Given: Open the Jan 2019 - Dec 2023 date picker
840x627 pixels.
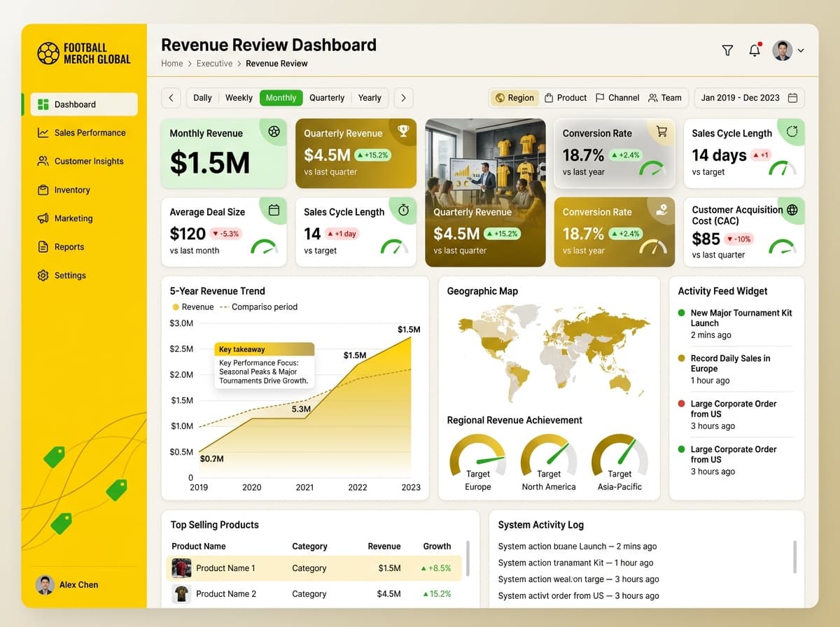Looking at the screenshot, I should coord(749,98).
